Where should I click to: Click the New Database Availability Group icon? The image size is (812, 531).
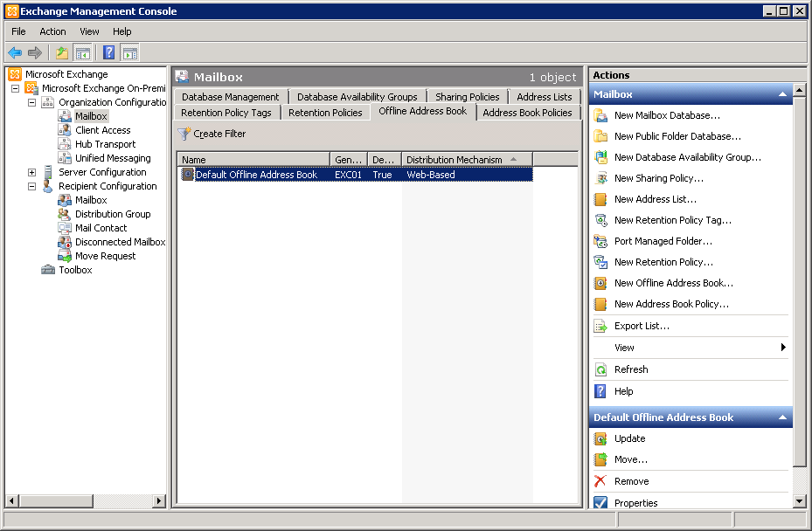tap(600, 157)
